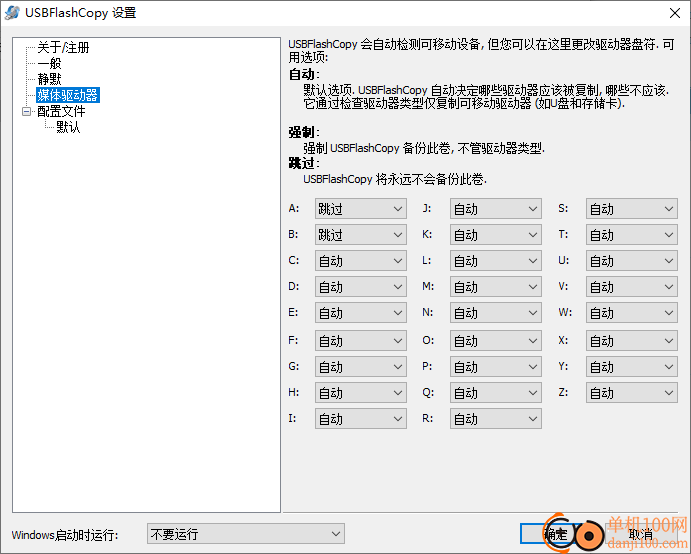Viewport: 691px width, 554px height.
Task: Open drive H: mode dropdown
Action: [360, 392]
